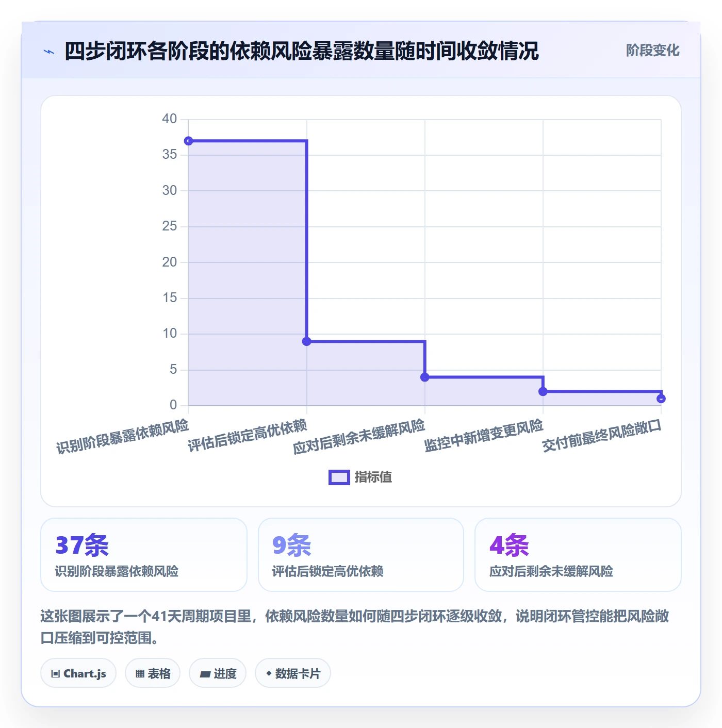Image resolution: width=722 pixels, height=728 pixels.
Task: Click the 指标值 legend label text
Action: [373, 477]
